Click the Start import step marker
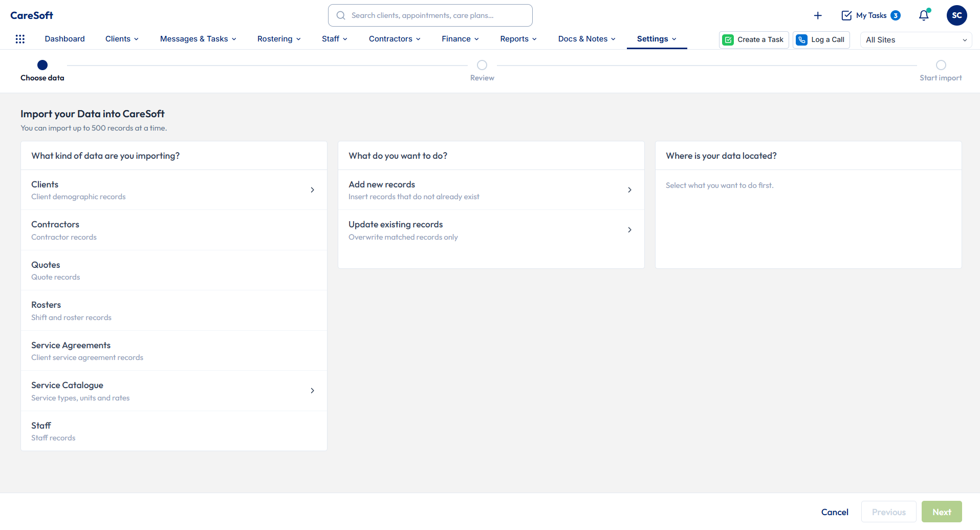This screenshot has width=980, height=530. click(941, 65)
